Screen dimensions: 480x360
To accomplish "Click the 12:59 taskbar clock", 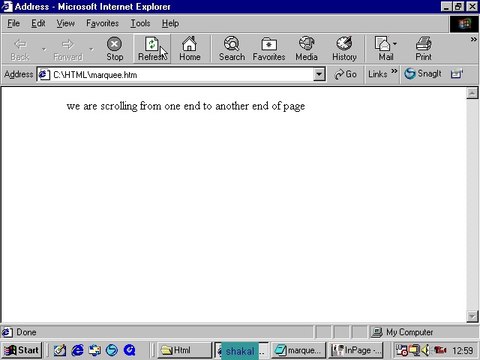I will (462, 350).
